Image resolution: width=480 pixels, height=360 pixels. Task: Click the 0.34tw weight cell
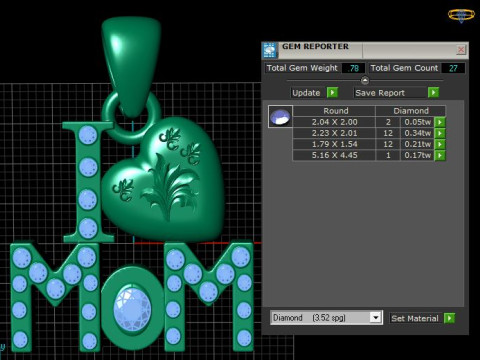click(418, 133)
